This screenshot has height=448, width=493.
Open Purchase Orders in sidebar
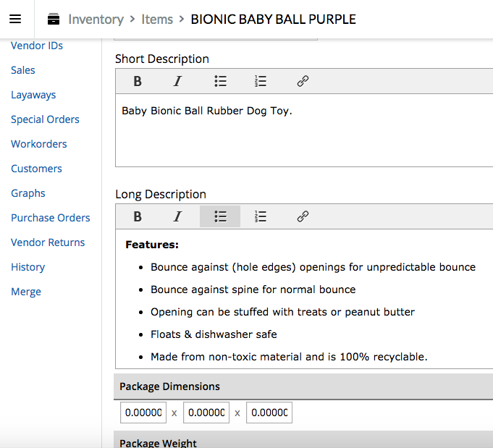point(51,218)
